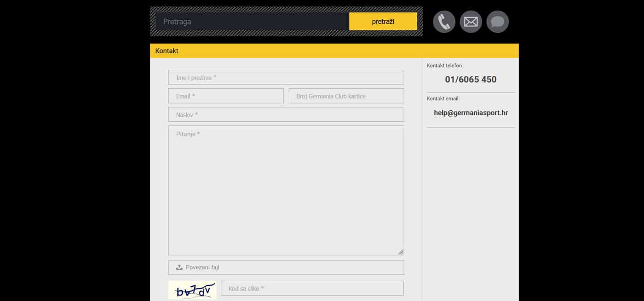This screenshot has width=644, height=301.
Task: Click the phone contact icon
Action: click(444, 22)
